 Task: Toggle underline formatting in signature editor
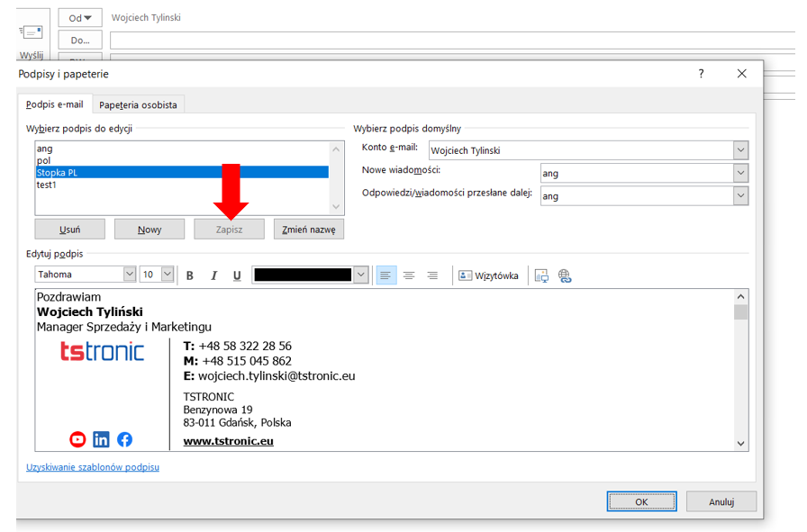click(x=237, y=275)
